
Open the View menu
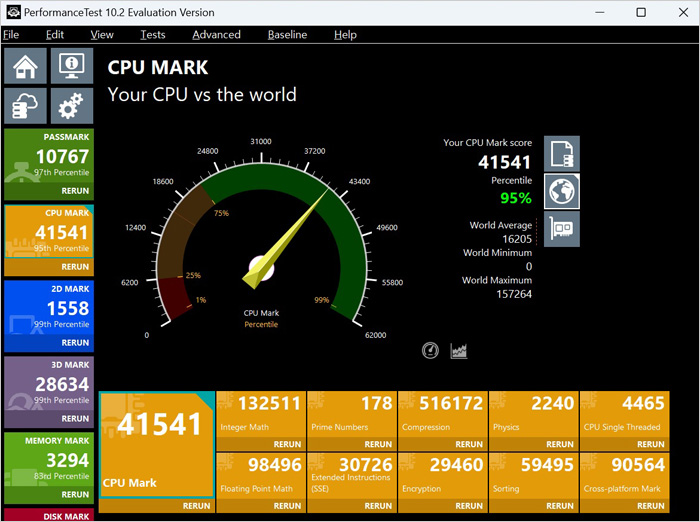[x=102, y=35]
